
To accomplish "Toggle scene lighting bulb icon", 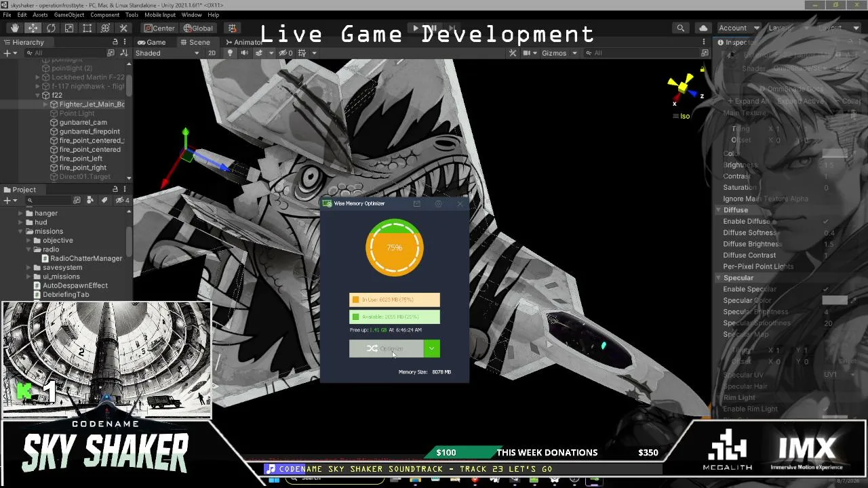I will coord(230,53).
